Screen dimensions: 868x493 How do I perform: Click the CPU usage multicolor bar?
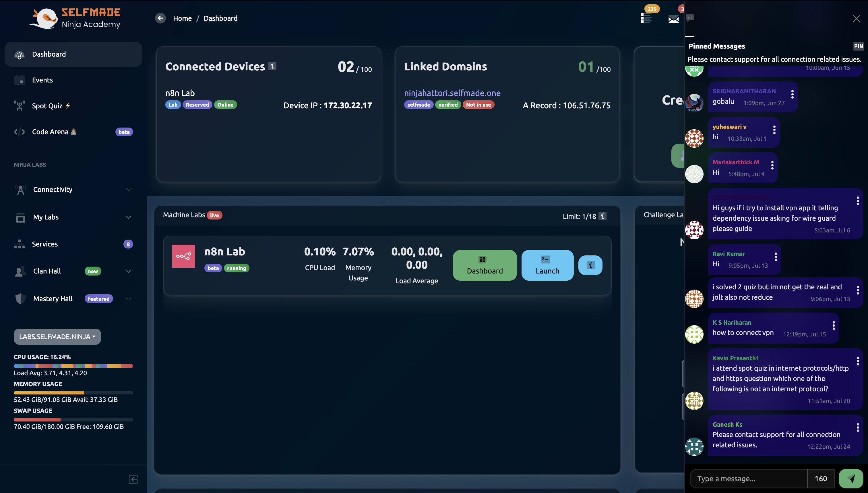click(73, 366)
